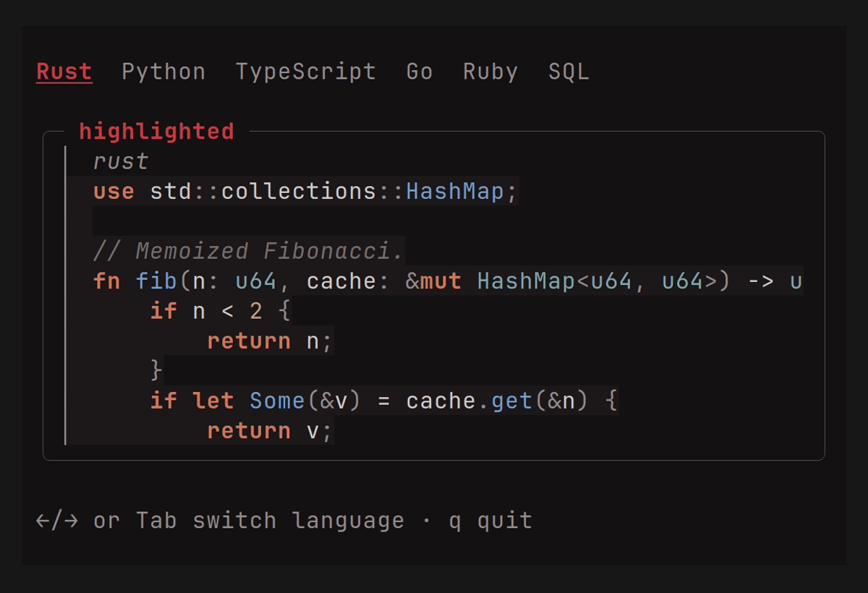Switch to the Go tab
868x593 pixels.
[x=420, y=72]
